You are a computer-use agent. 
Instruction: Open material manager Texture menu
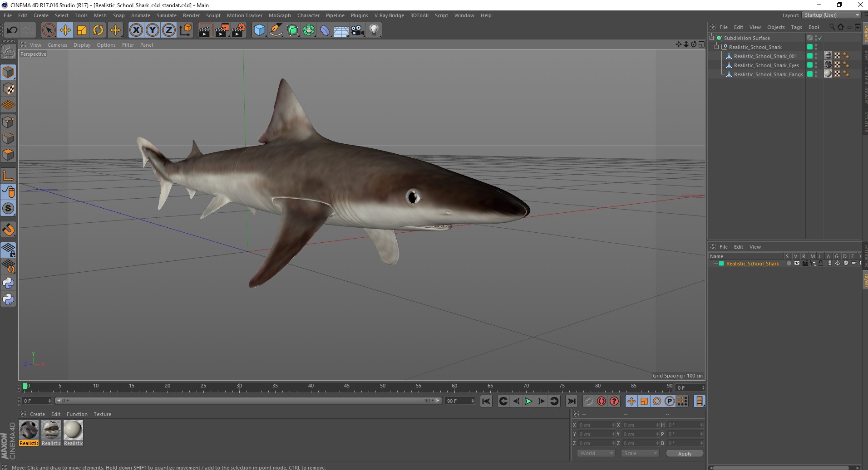(x=102, y=414)
